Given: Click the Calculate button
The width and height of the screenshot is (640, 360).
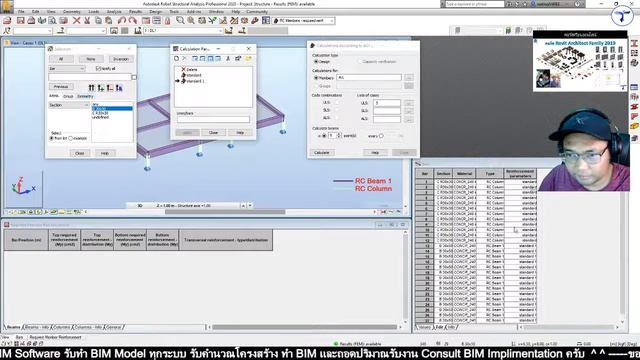Looking at the screenshot, I should [322, 152].
